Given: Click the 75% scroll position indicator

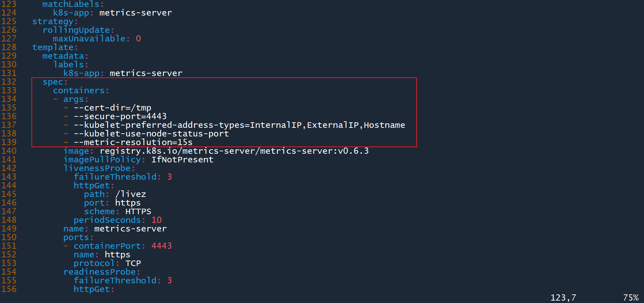Looking at the screenshot, I should click(631, 297).
